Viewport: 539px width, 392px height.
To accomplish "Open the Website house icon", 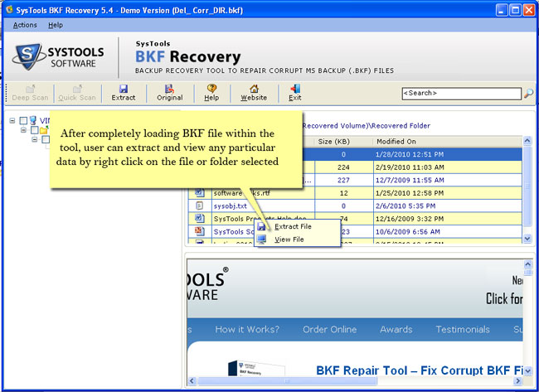I will coord(254,89).
